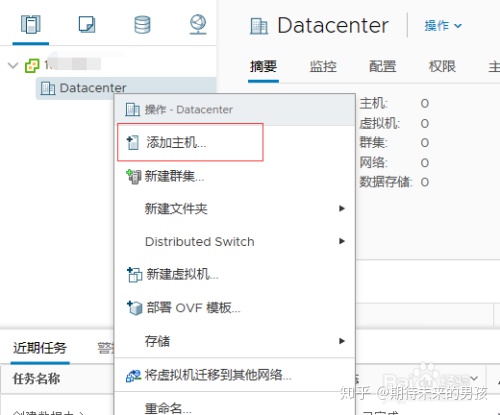Image resolution: width=500 pixels, height=415 pixels.
Task: Open the 操作 actions dropdown
Action: [x=443, y=26]
